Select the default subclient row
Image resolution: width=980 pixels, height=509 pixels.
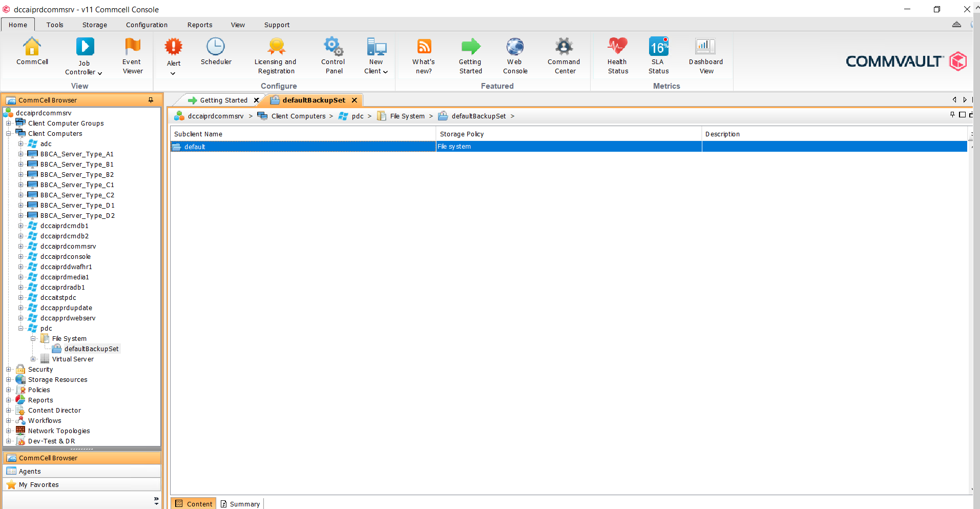(x=569, y=147)
